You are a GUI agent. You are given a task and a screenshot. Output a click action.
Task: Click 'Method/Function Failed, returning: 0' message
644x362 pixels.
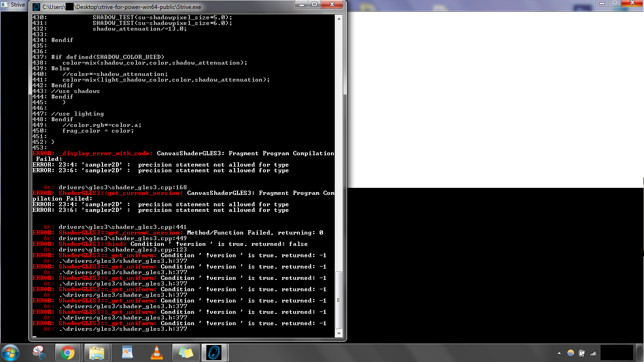coord(255,233)
